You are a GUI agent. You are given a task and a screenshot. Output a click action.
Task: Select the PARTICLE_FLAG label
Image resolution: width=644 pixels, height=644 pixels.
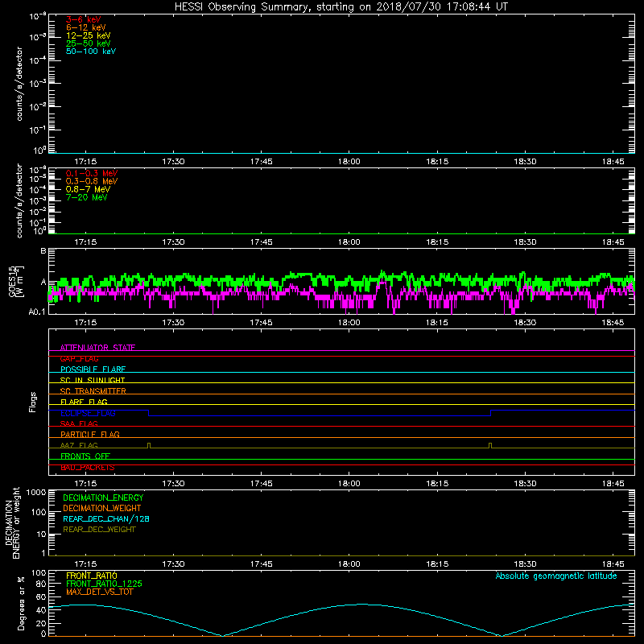(x=90, y=434)
